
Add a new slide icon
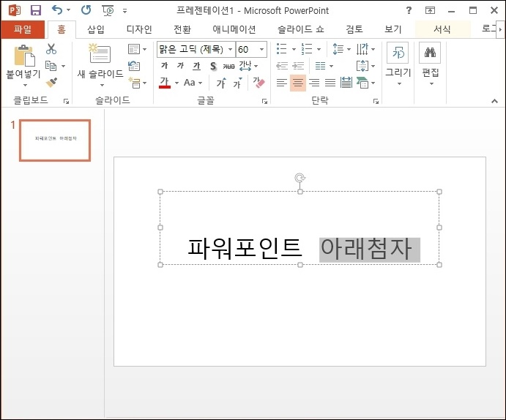(100, 53)
